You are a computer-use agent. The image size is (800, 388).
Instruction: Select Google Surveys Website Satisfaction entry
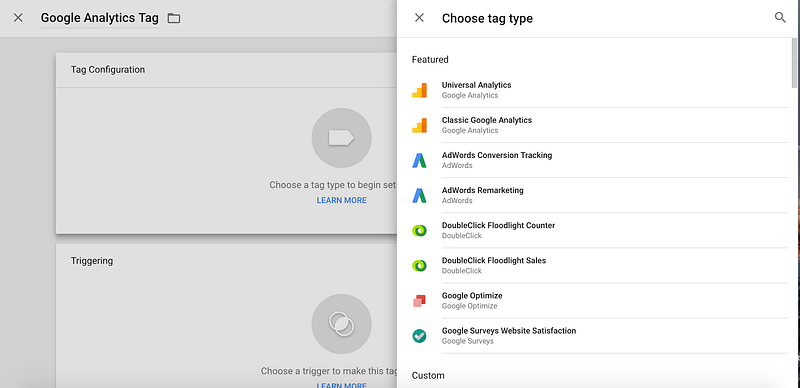click(599, 336)
